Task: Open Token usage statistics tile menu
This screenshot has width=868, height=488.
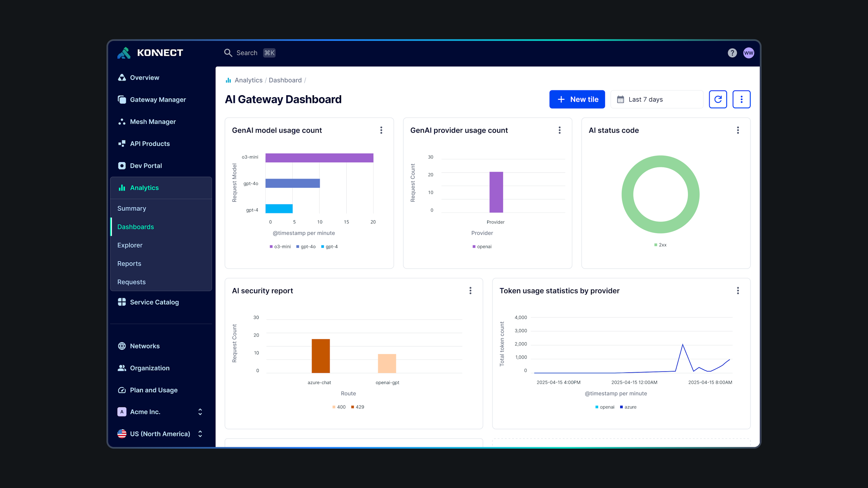Action: 738,291
